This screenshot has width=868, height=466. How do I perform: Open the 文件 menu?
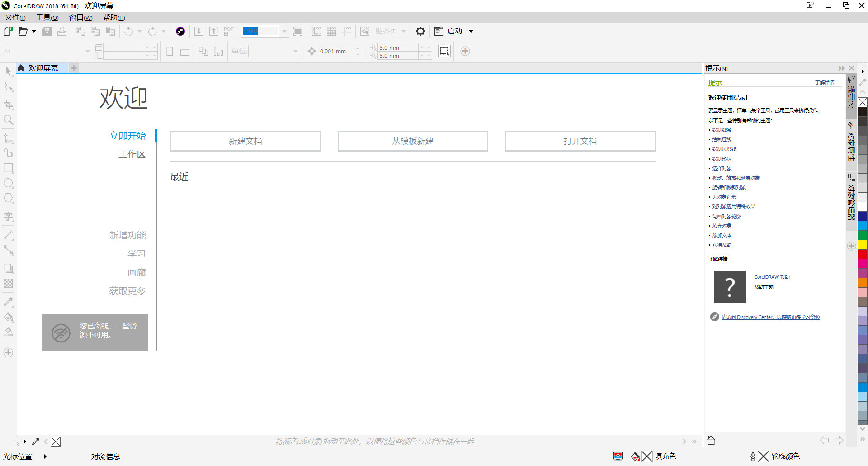tap(15, 18)
